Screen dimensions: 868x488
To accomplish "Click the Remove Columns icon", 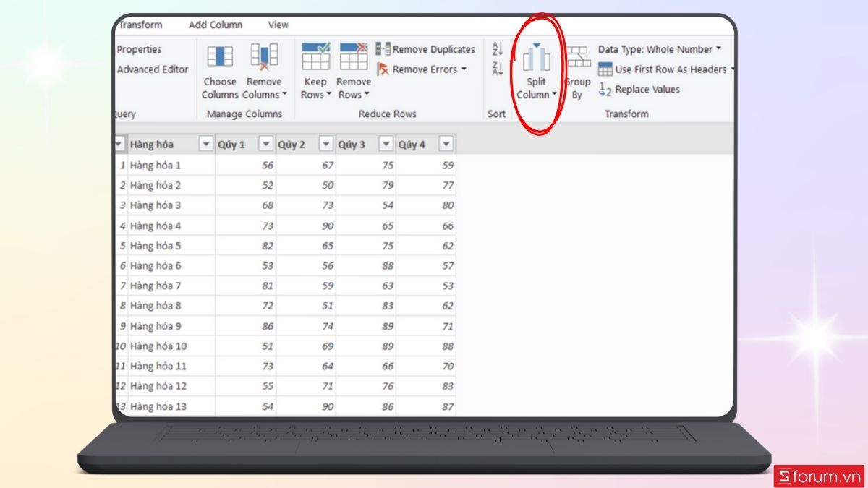I will point(264,57).
